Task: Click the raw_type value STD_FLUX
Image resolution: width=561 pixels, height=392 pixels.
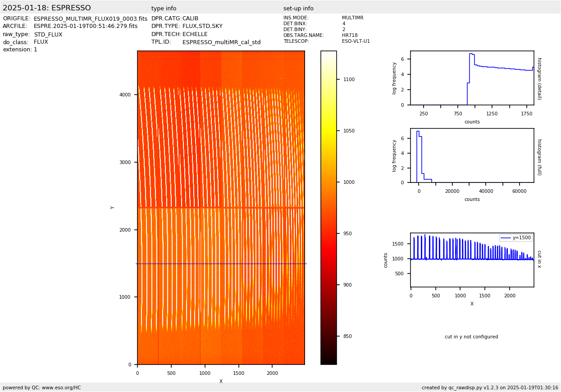Action: pos(48,35)
